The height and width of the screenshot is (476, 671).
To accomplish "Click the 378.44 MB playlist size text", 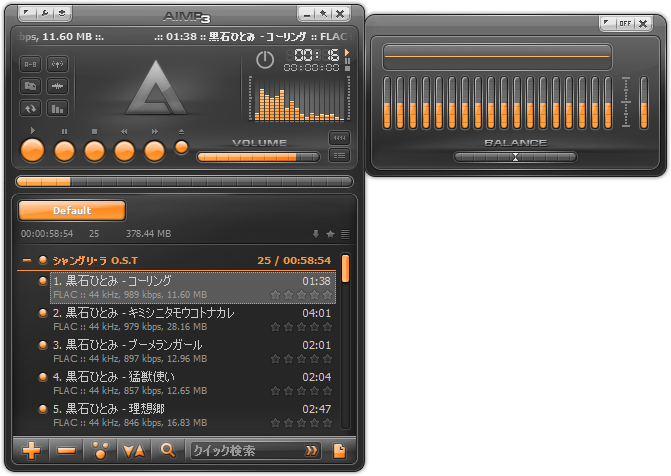I will pyautogui.click(x=148, y=234).
